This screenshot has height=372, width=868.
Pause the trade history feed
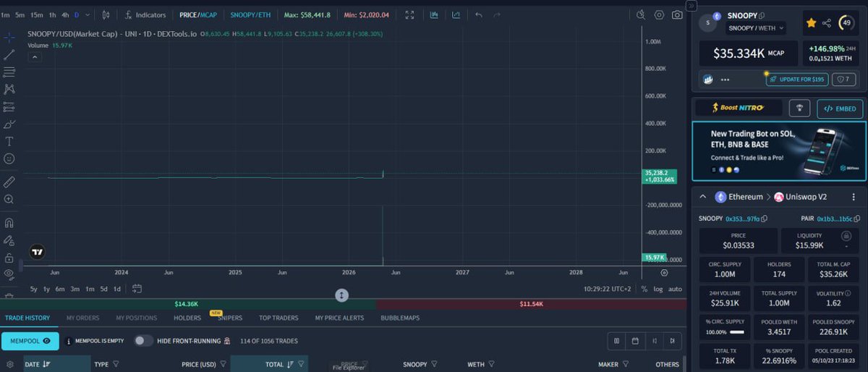[617, 341]
